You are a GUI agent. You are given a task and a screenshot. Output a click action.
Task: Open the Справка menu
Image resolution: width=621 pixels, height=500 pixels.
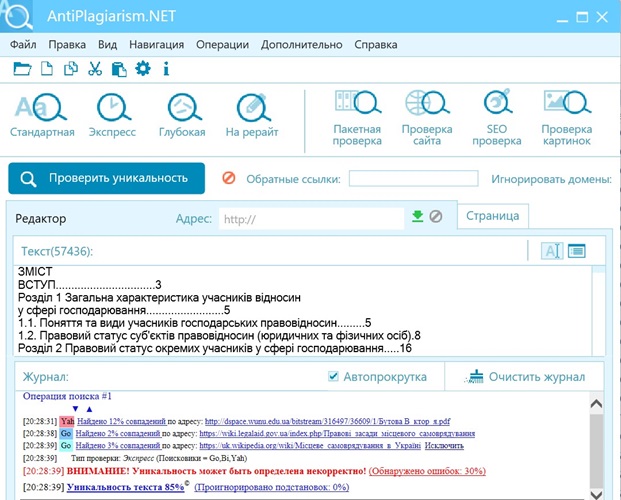click(x=376, y=44)
